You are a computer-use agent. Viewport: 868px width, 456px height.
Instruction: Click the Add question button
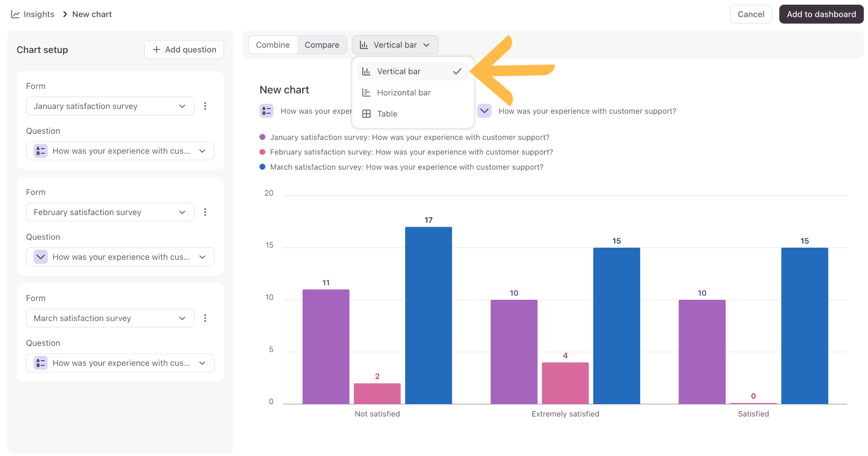pos(184,50)
